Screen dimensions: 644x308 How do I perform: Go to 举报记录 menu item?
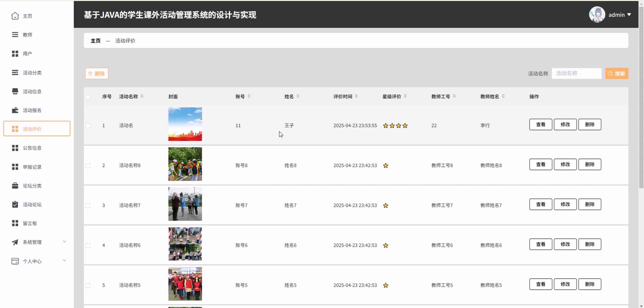32,167
